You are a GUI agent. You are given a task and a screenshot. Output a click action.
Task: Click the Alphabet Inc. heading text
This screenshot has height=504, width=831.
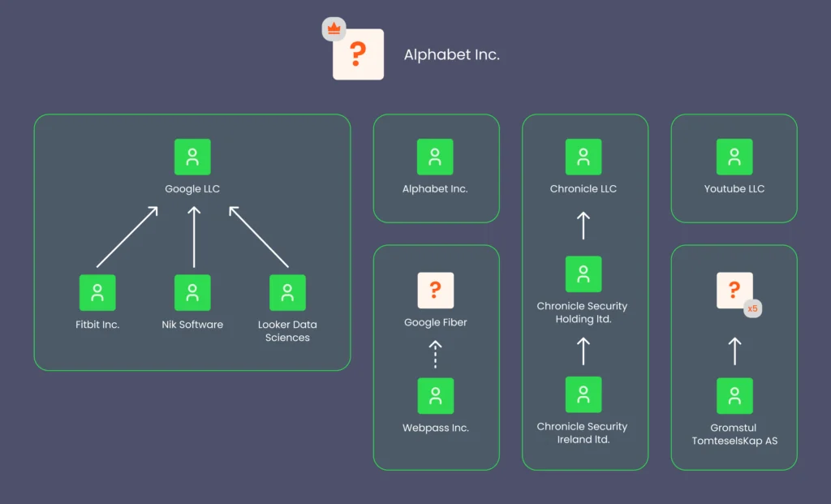[452, 54]
